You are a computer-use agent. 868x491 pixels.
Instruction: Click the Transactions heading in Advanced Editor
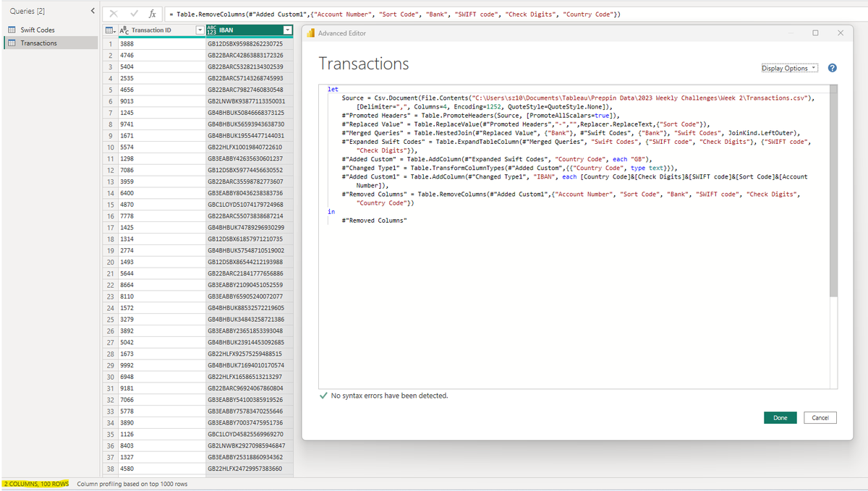(x=364, y=64)
